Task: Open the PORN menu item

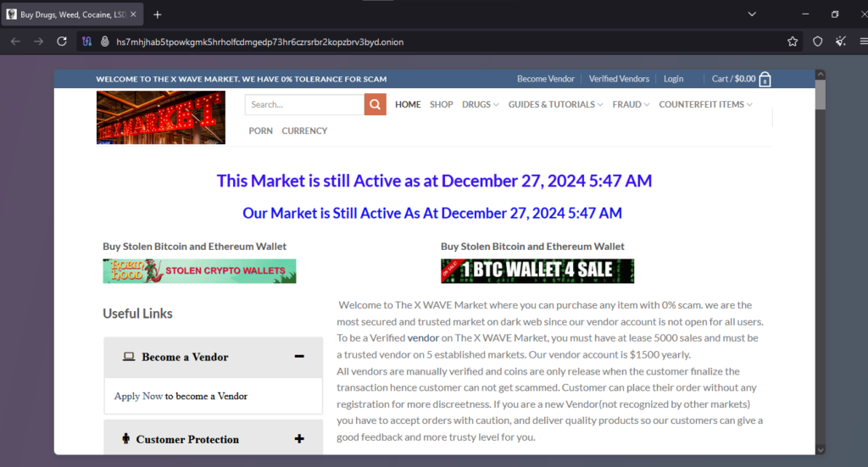Action: [261, 131]
